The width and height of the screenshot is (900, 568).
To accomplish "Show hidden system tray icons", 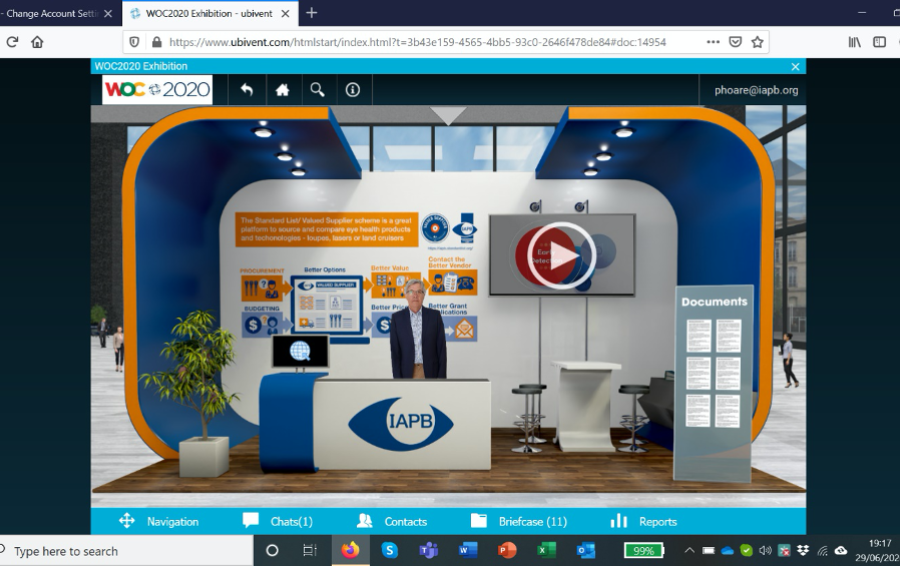I will (x=689, y=551).
